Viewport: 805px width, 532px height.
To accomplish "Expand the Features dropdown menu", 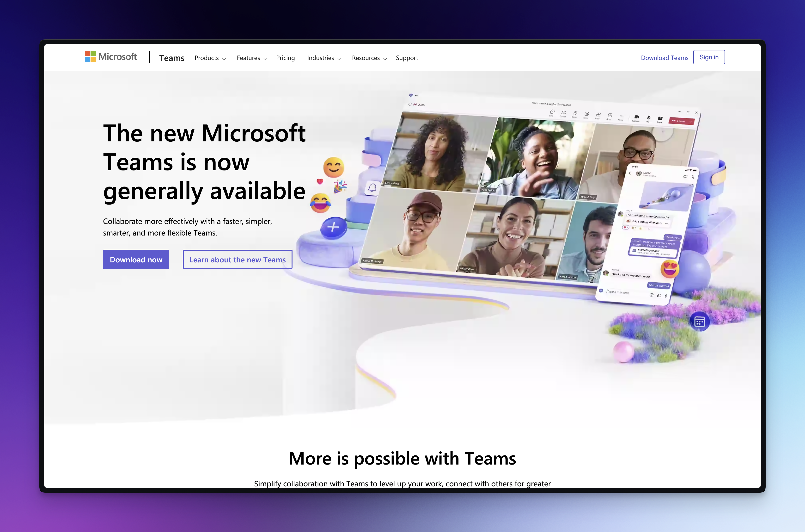I will click(x=252, y=58).
